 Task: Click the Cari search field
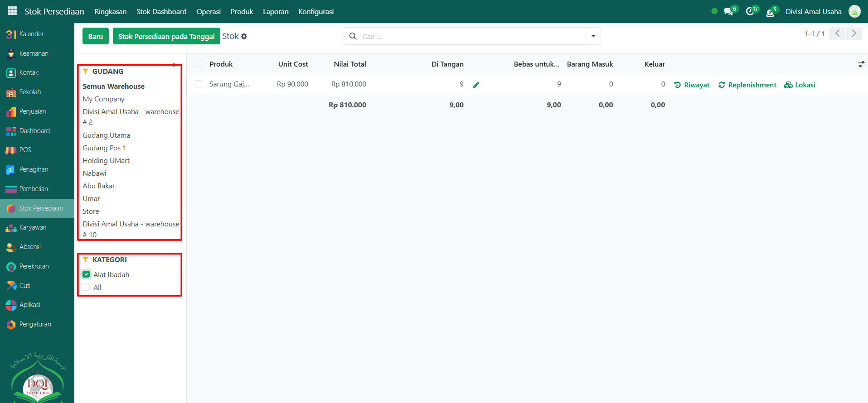click(x=471, y=36)
